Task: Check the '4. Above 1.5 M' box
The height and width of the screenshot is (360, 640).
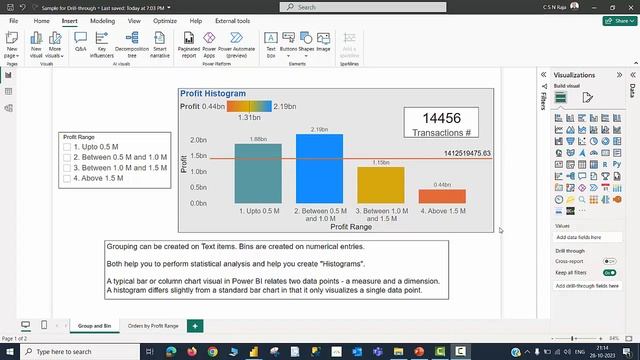Action: point(67,178)
